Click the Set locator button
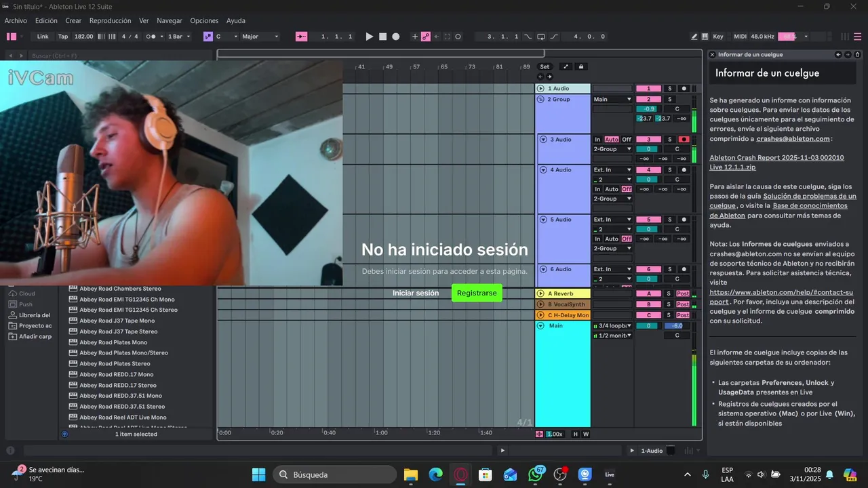This screenshot has width=868, height=488. pyautogui.click(x=545, y=67)
